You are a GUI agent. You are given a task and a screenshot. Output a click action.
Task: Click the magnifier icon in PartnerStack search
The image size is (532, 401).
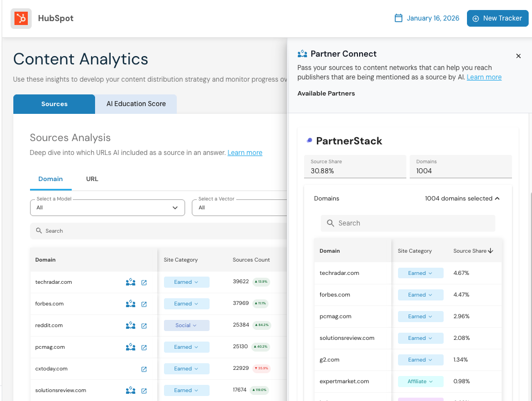click(x=330, y=223)
